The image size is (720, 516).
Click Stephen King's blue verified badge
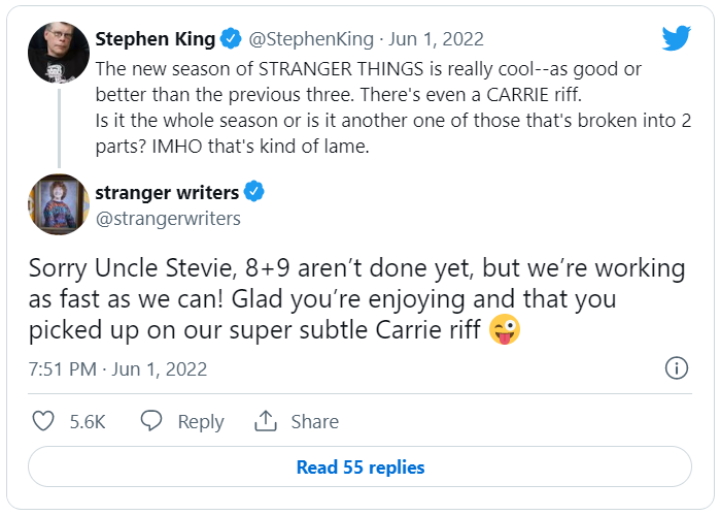(x=231, y=40)
